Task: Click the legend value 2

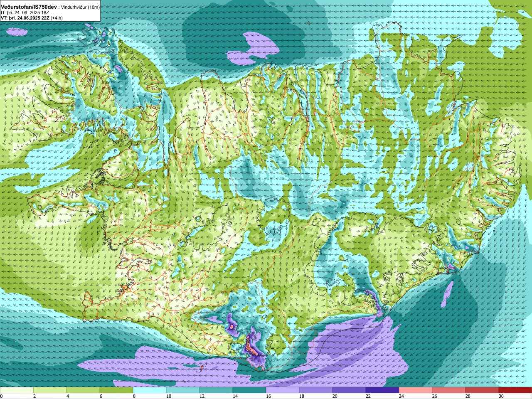Action: point(34,396)
